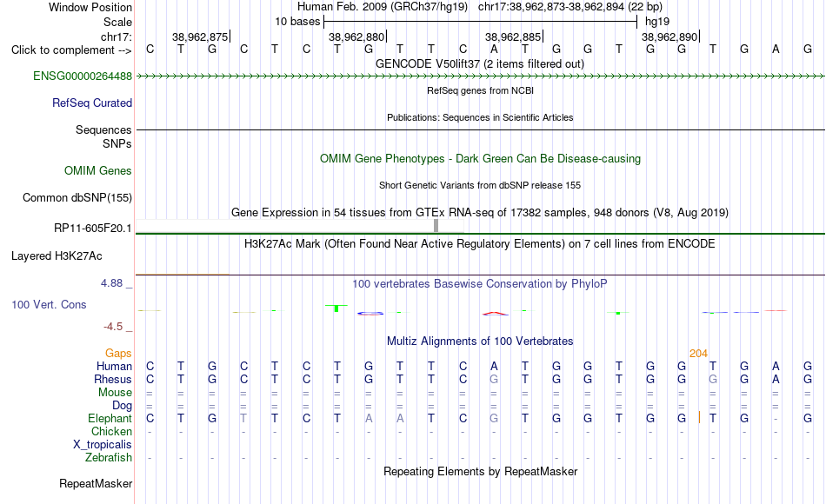Click the ENSG00000264488 green intron arrows

(x=480, y=76)
